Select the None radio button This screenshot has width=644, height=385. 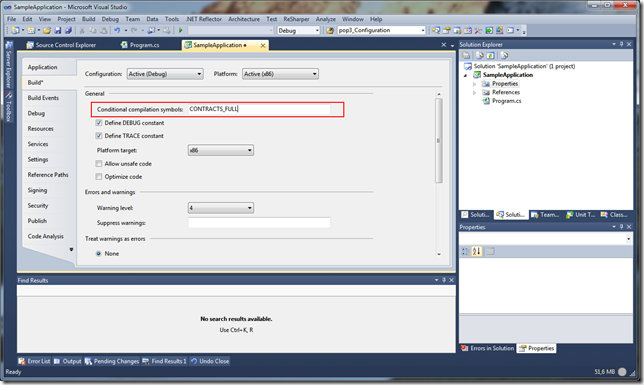(99, 254)
